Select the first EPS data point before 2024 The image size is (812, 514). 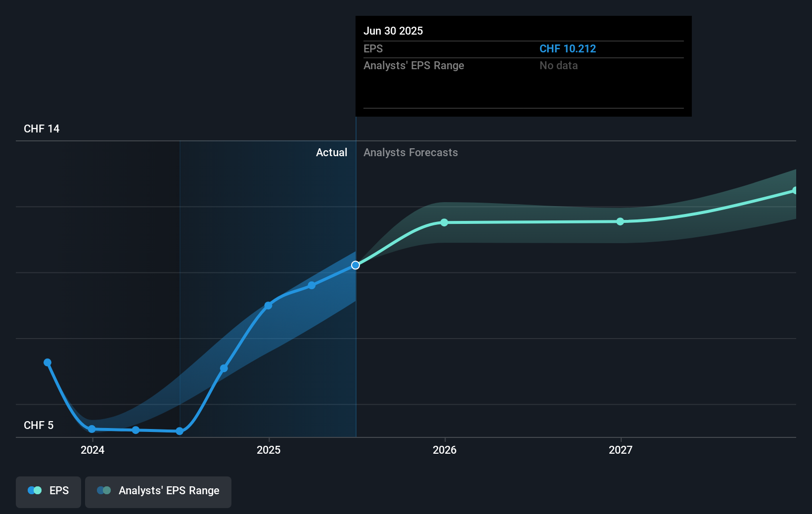(x=47, y=362)
